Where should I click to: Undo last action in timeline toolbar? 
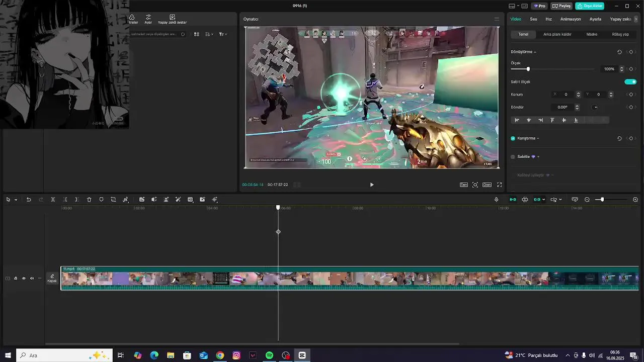[x=29, y=200]
